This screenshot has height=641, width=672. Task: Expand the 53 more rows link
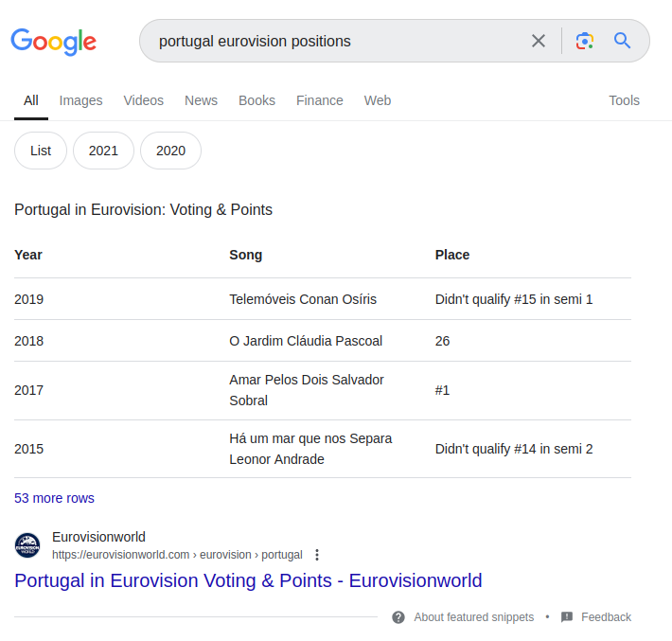click(x=54, y=498)
